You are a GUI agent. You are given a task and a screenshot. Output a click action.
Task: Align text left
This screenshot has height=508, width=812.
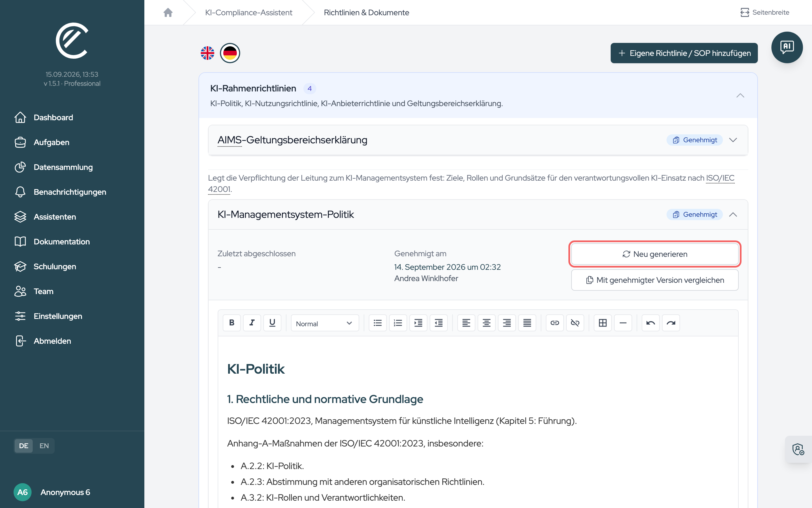pyautogui.click(x=466, y=323)
